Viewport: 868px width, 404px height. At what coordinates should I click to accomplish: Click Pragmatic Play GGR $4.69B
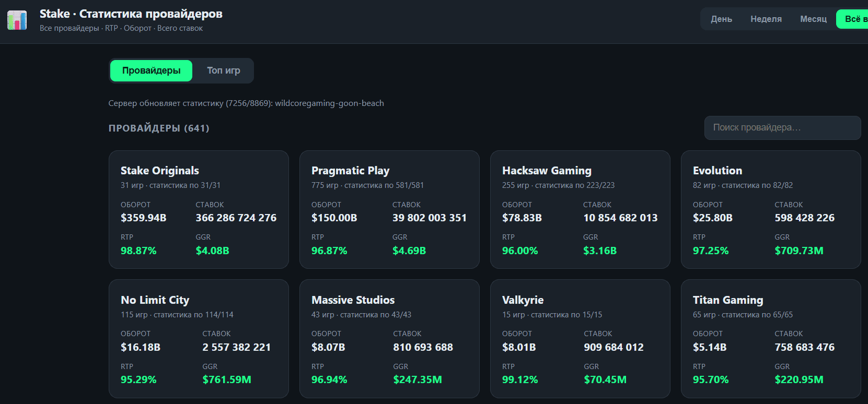[409, 251]
